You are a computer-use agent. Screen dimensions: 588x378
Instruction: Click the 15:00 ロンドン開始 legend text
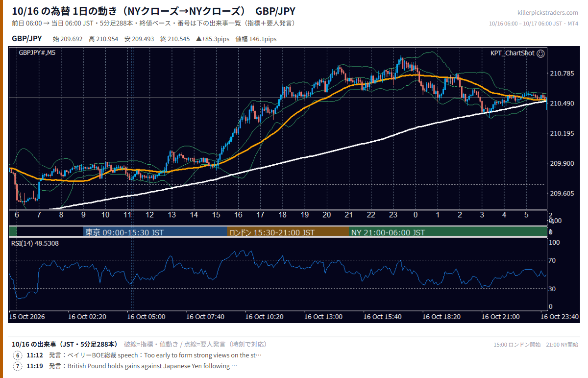(x=517, y=345)
